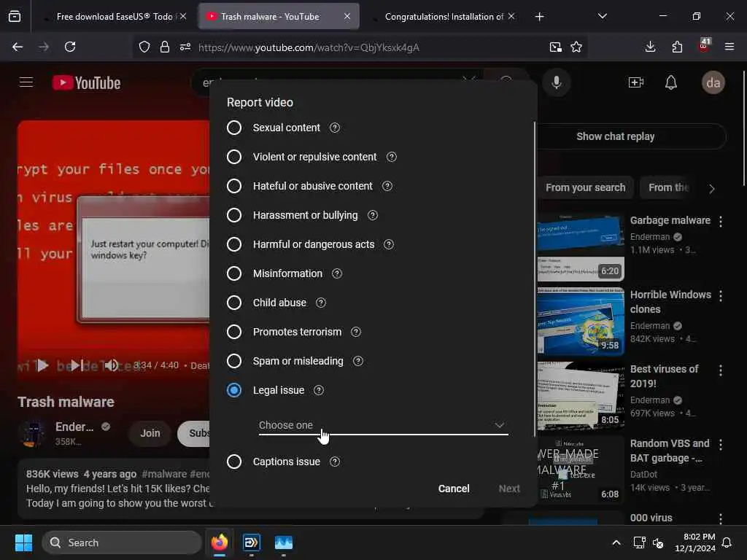The width and height of the screenshot is (747, 560).
Task: Go back to previous page
Action: [x=18, y=47]
